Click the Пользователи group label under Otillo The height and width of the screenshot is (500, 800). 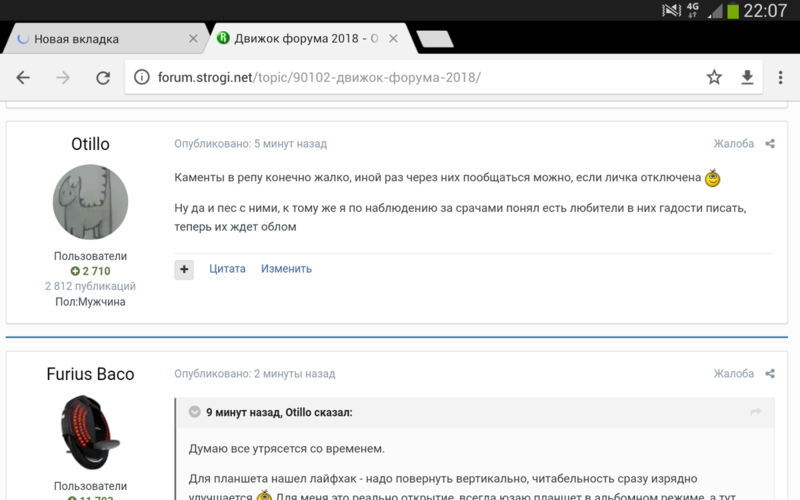90,256
